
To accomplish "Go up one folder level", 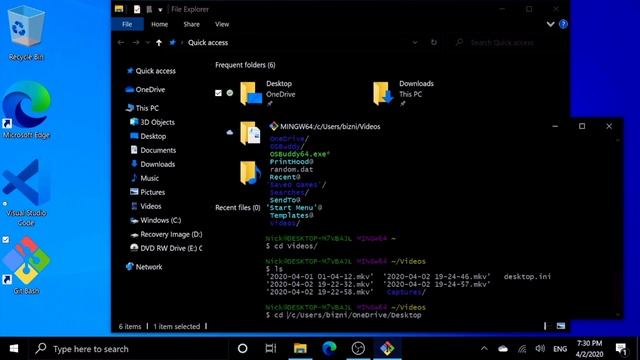I will [159, 42].
